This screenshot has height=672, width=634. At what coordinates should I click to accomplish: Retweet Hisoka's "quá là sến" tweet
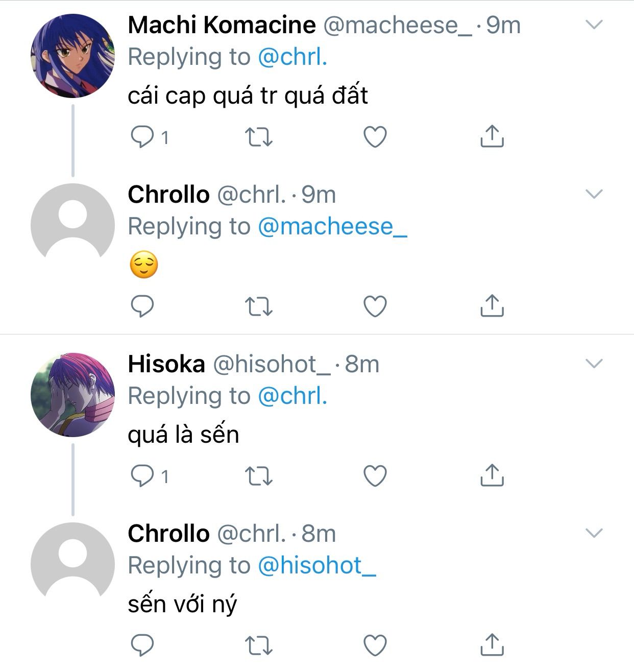click(259, 476)
